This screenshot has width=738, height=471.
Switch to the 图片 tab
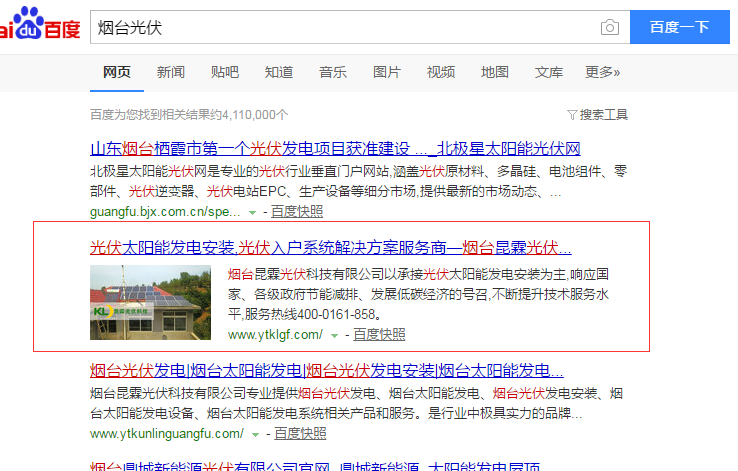click(x=387, y=72)
